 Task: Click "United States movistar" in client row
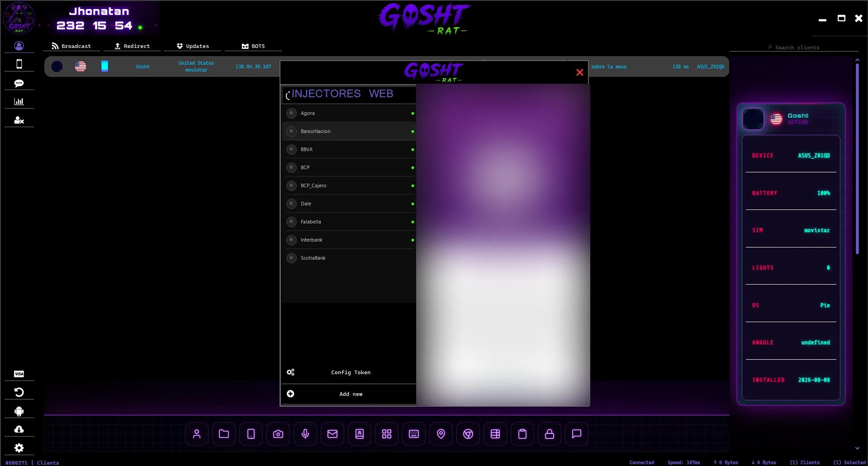click(x=196, y=67)
